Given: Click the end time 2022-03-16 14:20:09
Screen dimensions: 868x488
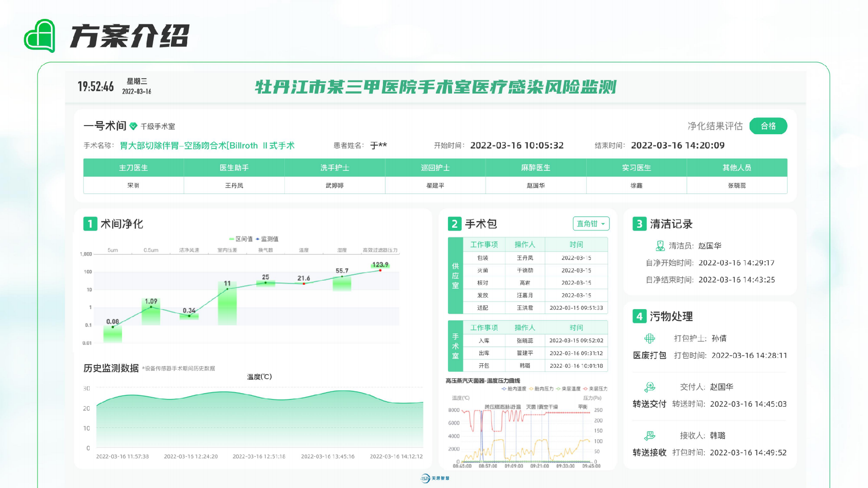Looking at the screenshot, I should 678,145.
